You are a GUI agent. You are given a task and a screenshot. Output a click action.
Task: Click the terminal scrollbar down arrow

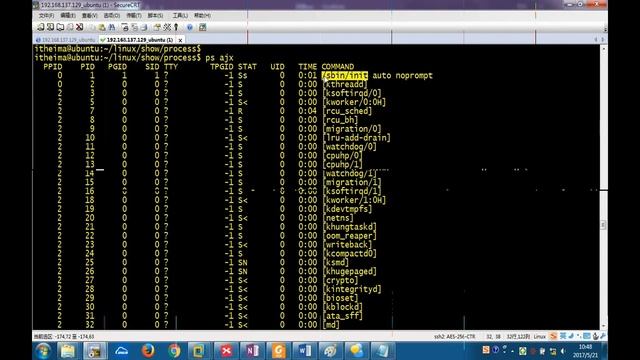(x=604, y=326)
